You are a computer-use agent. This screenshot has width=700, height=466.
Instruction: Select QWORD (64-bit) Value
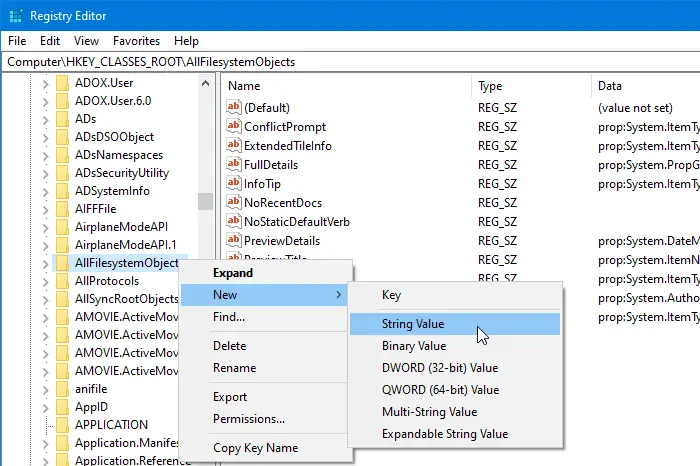tap(455, 390)
